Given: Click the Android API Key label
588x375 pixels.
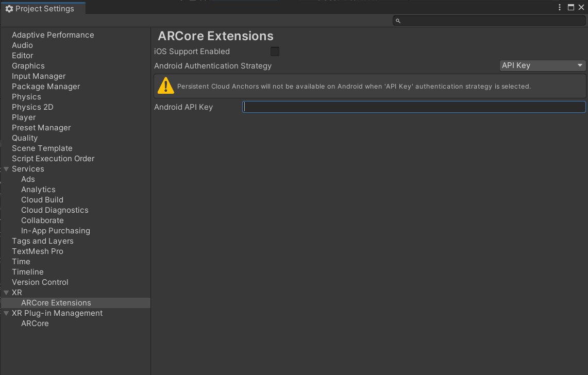Looking at the screenshot, I should [183, 107].
